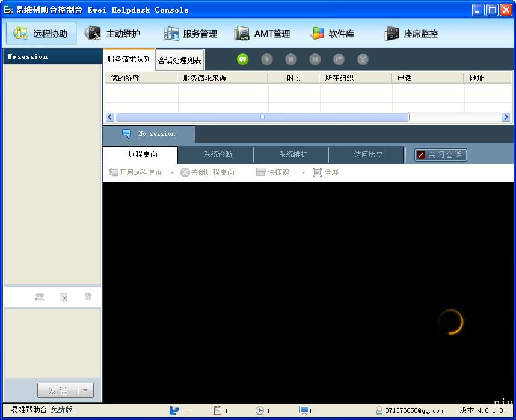Click the 免费版 link in status bar
The image size is (516, 420).
(x=62, y=410)
